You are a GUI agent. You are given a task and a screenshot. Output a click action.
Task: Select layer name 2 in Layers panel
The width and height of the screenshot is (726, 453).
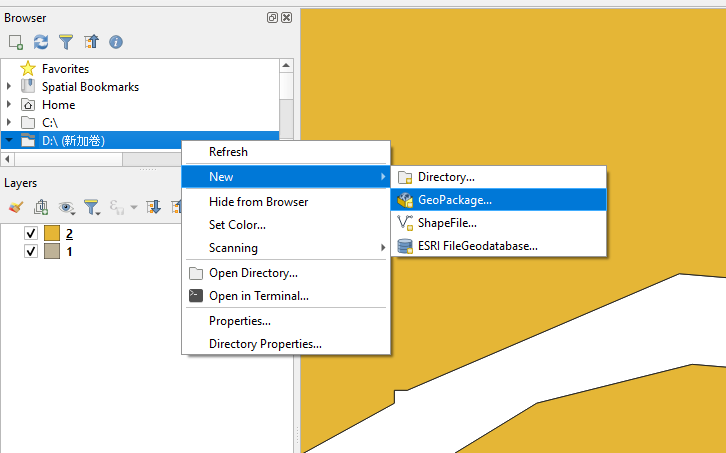point(69,233)
